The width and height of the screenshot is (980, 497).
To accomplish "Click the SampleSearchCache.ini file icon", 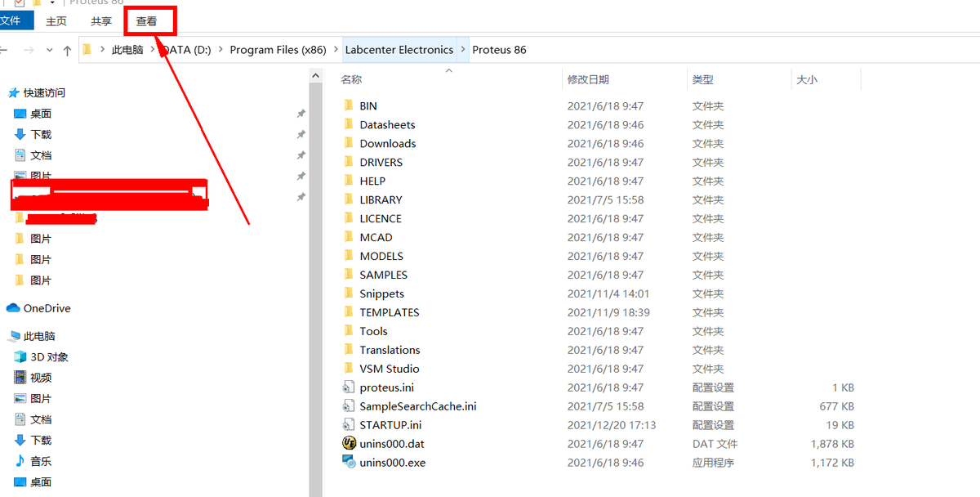I will click(350, 407).
